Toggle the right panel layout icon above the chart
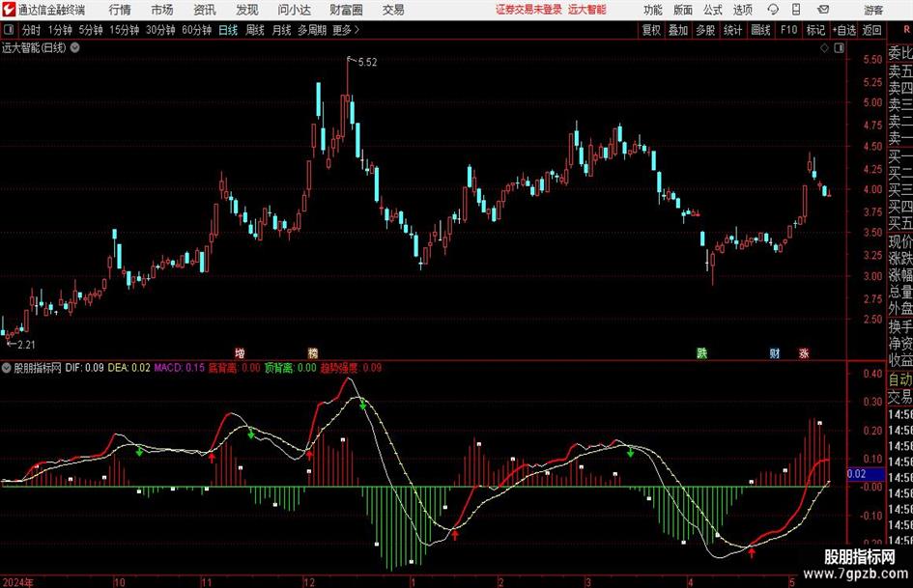 point(839,48)
